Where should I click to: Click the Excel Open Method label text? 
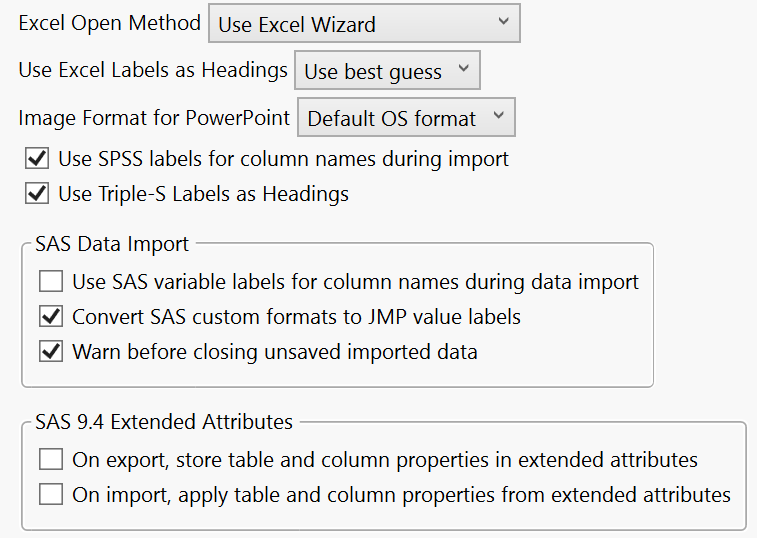(x=110, y=23)
